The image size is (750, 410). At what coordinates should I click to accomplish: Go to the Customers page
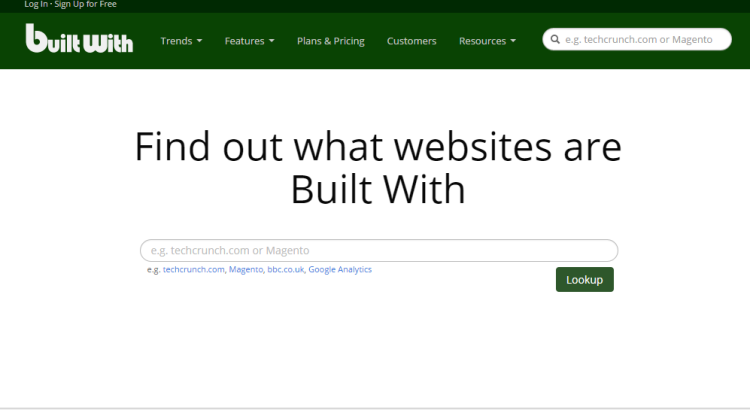(411, 41)
